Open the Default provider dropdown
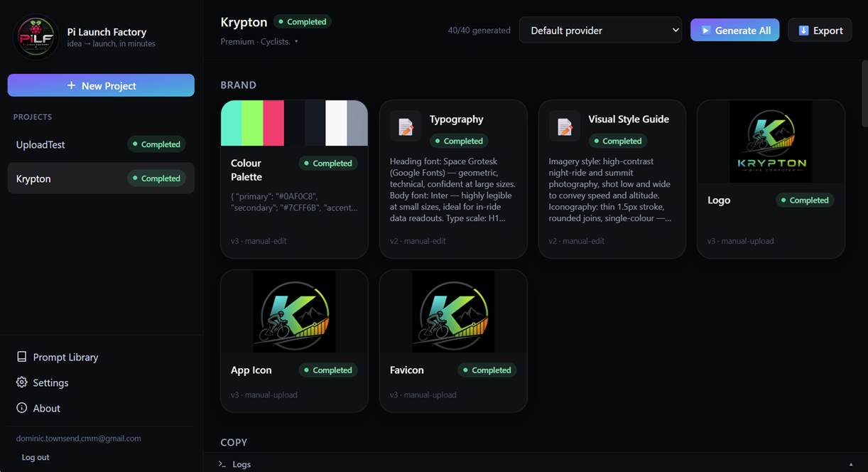The height and width of the screenshot is (472, 868). pyautogui.click(x=600, y=31)
